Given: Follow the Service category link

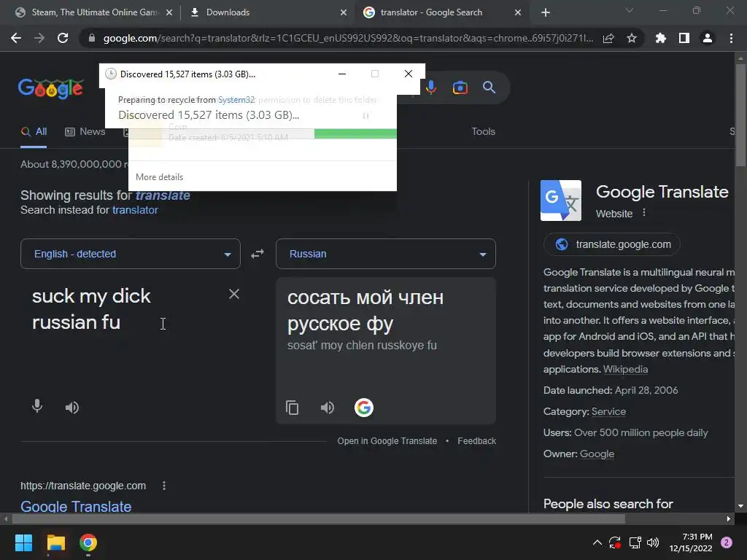Looking at the screenshot, I should 608,411.
